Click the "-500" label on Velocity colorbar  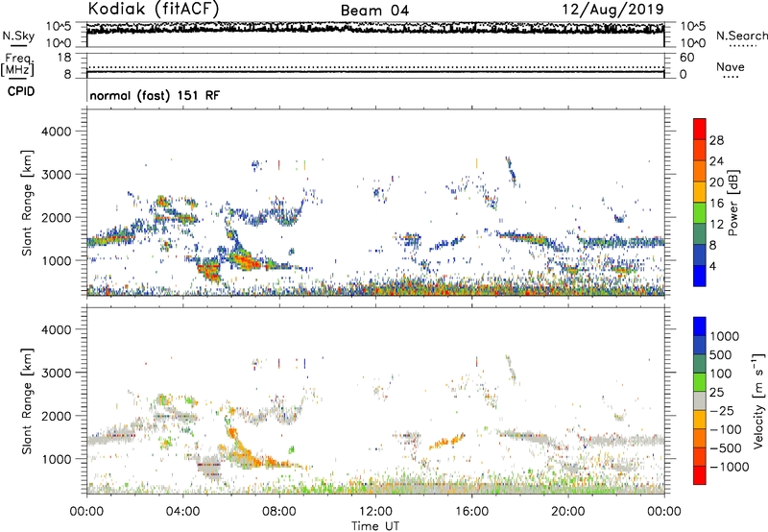(x=726, y=448)
